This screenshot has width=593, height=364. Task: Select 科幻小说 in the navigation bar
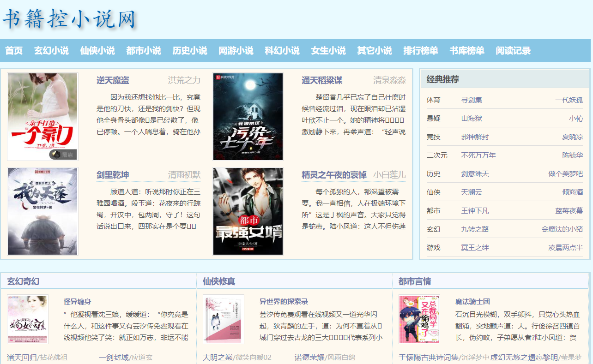[282, 51]
